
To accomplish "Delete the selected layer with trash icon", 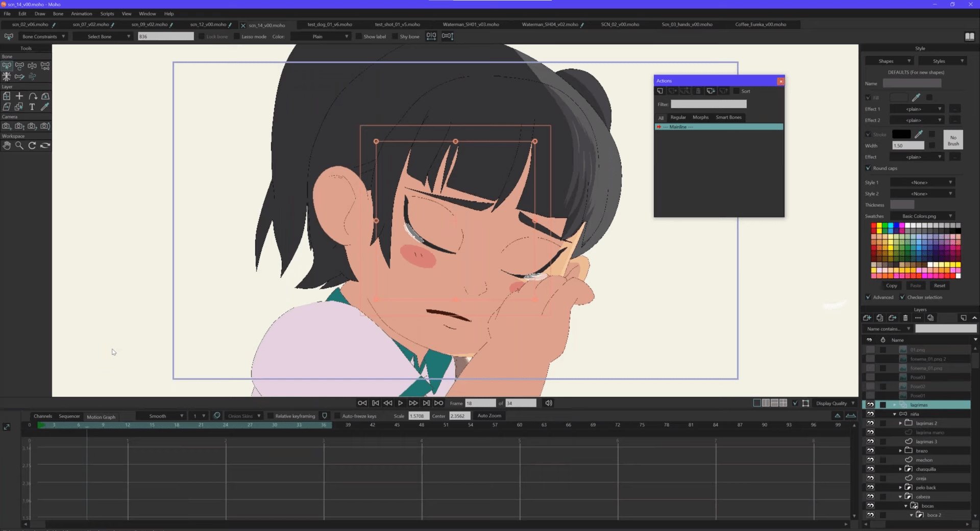I will (x=904, y=317).
